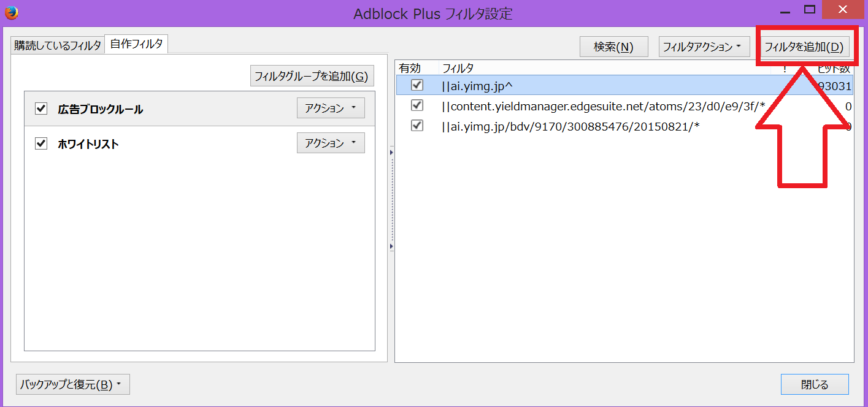Open アクション dropdown for ホワイトリスト
This screenshot has height=407, width=868.
click(x=331, y=143)
